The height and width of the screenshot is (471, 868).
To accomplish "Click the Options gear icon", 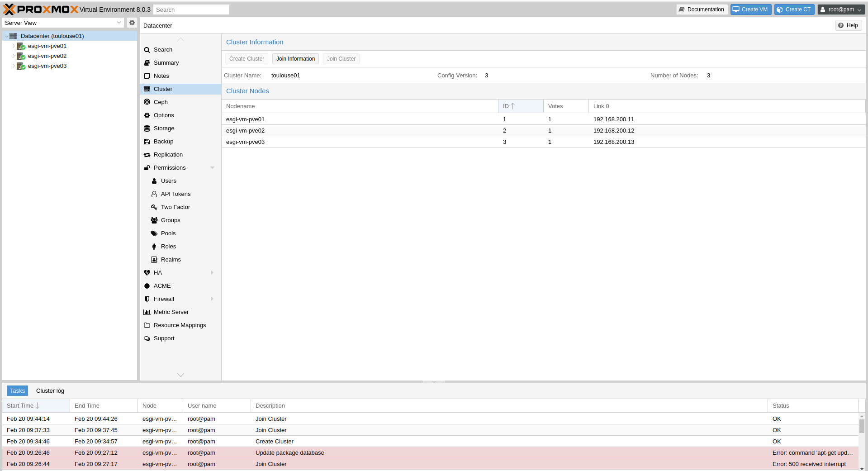I will 147,115.
